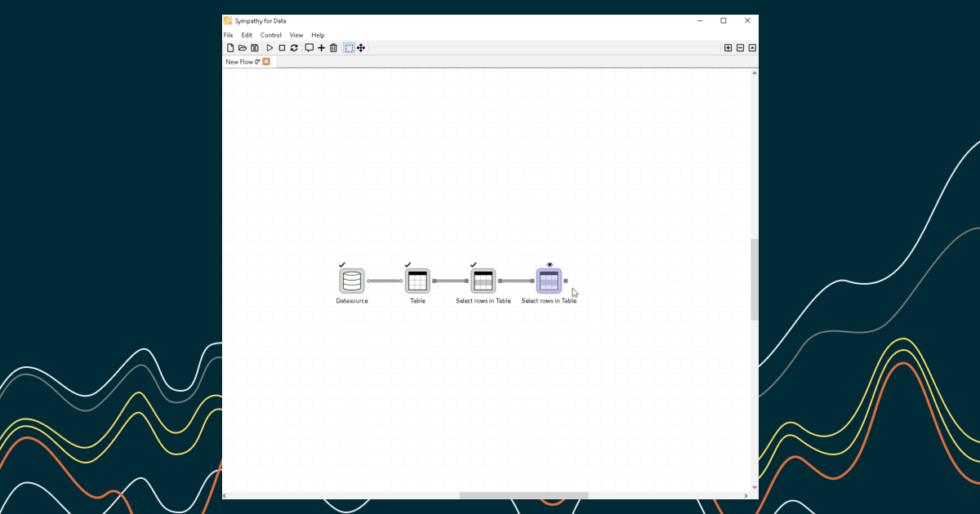Open the Edit menu
The image size is (980, 514).
pyautogui.click(x=247, y=35)
